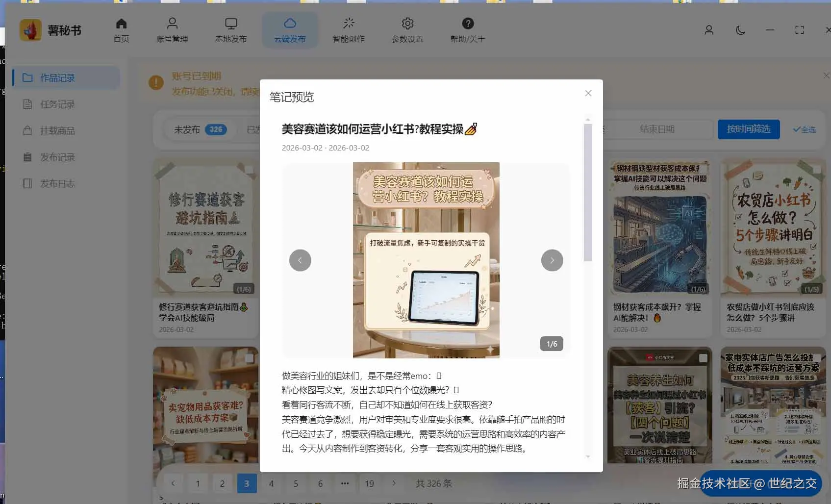
Task: Toggle dark mode with the moon icon
Action: click(x=740, y=30)
